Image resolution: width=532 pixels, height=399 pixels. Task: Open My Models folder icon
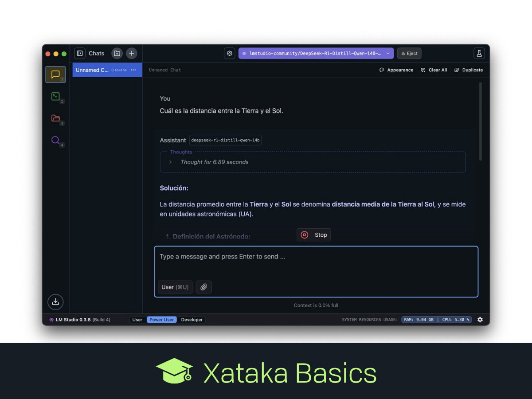coord(55,118)
